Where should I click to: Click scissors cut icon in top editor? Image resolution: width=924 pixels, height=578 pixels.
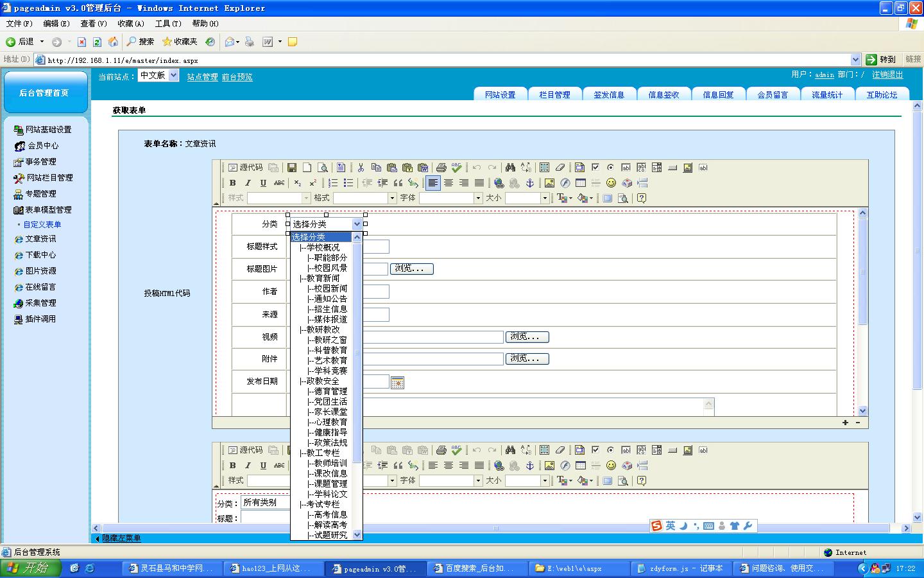361,168
